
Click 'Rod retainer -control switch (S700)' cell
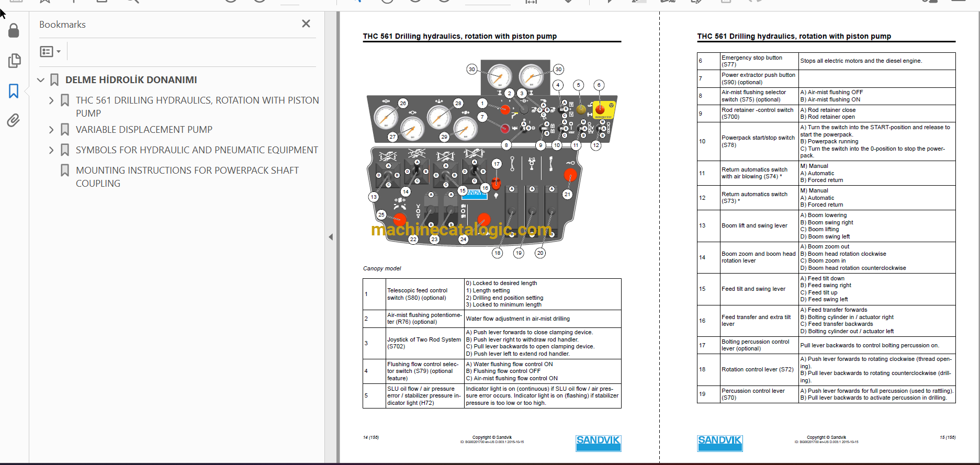pyautogui.click(x=759, y=114)
